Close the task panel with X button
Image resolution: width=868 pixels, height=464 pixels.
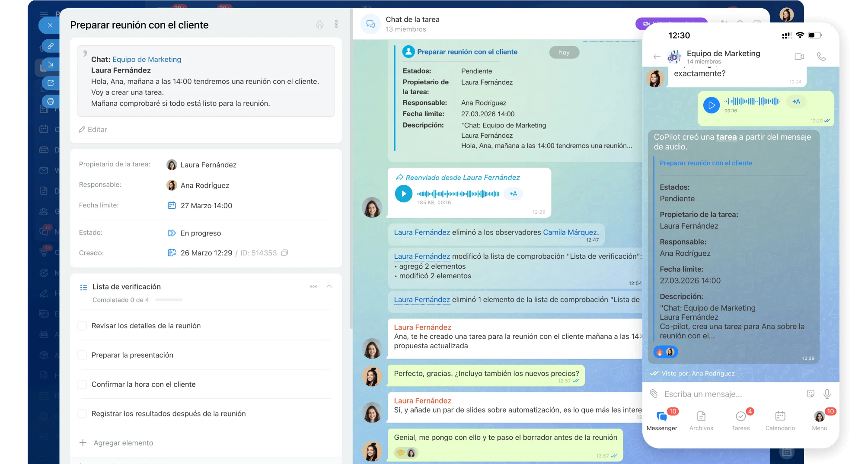(50, 25)
